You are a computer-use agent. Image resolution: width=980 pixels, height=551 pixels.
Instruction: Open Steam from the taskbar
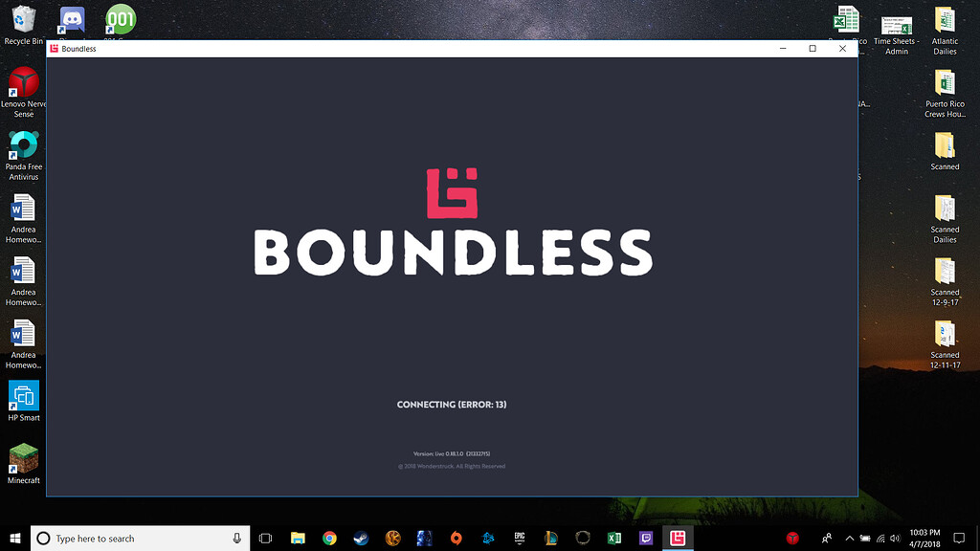(x=361, y=539)
